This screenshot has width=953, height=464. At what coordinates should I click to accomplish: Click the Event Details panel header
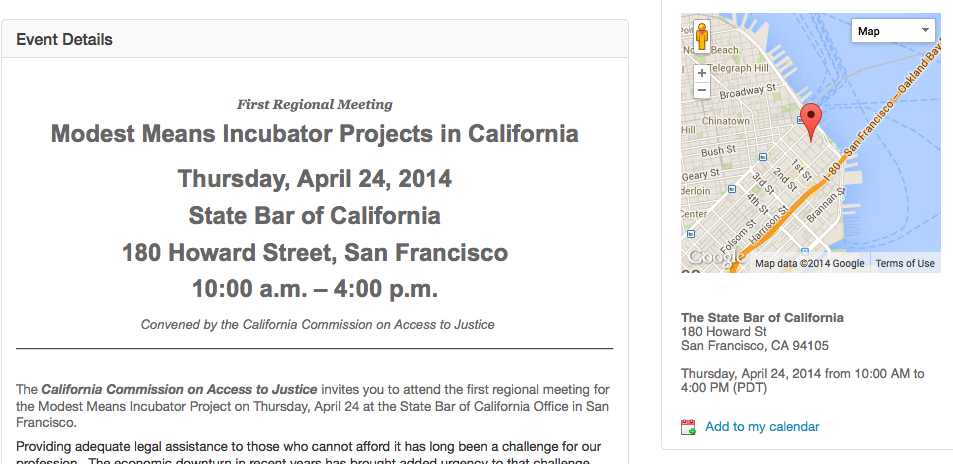(x=315, y=40)
